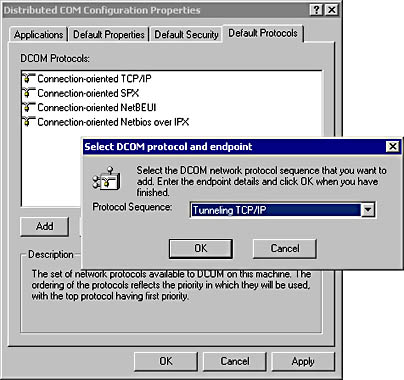Close the Distributed COM Configuration Properties window
Screen dimensions: 404x380
pyautogui.click(x=332, y=10)
